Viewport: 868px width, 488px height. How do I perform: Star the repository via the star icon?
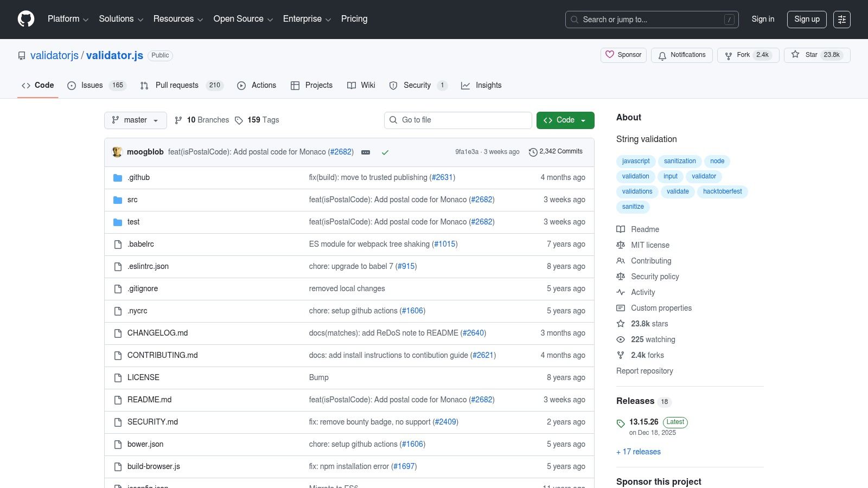(795, 55)
